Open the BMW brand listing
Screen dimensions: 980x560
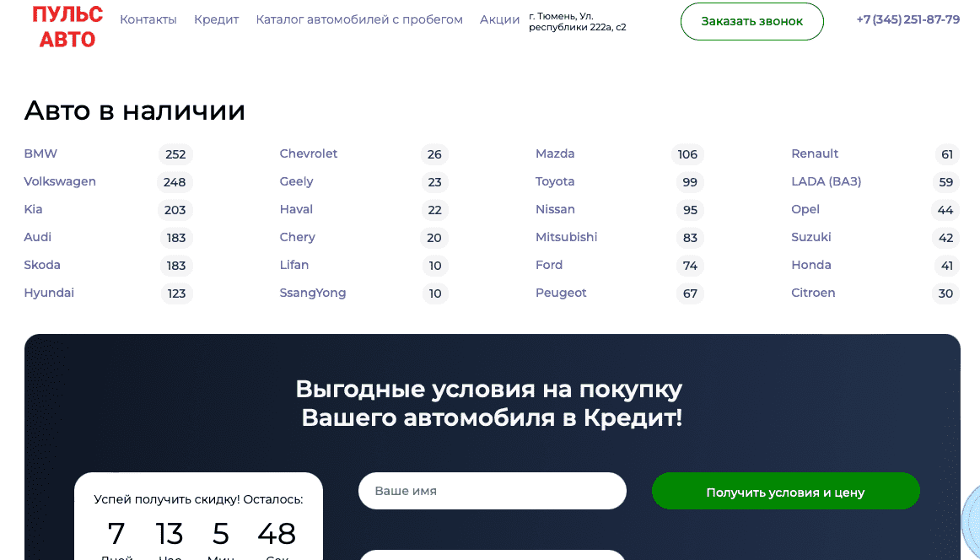tap(40, 153)
